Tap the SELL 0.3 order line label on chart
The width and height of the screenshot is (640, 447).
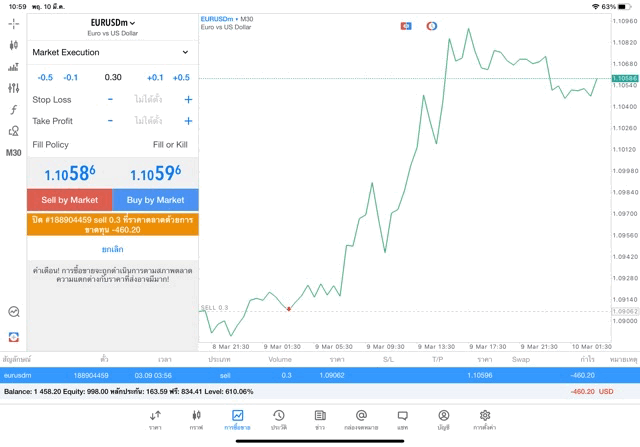coord(214,308)
